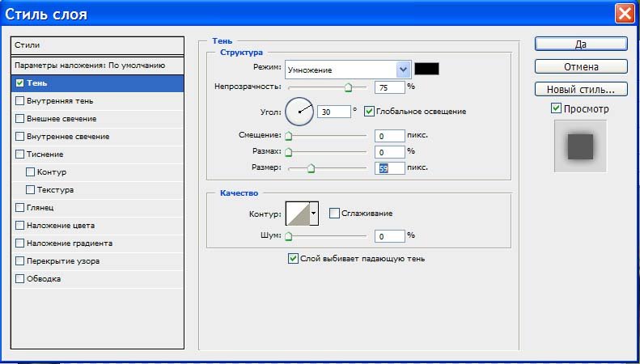
Task: Click the angle dial for shadow direction
Action: click(299, 112)
